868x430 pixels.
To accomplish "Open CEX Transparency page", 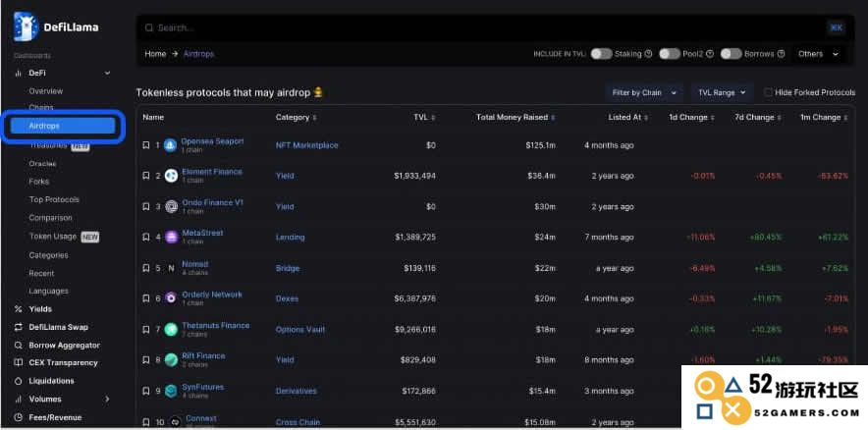I will click(63, 362).
